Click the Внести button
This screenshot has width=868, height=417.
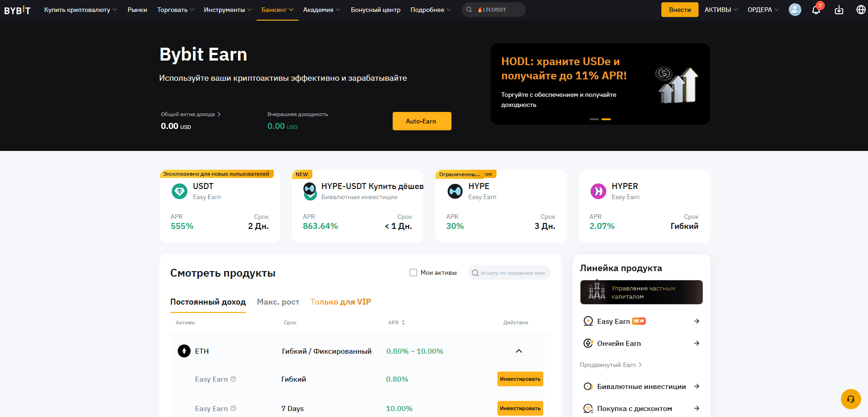(680, 10)
